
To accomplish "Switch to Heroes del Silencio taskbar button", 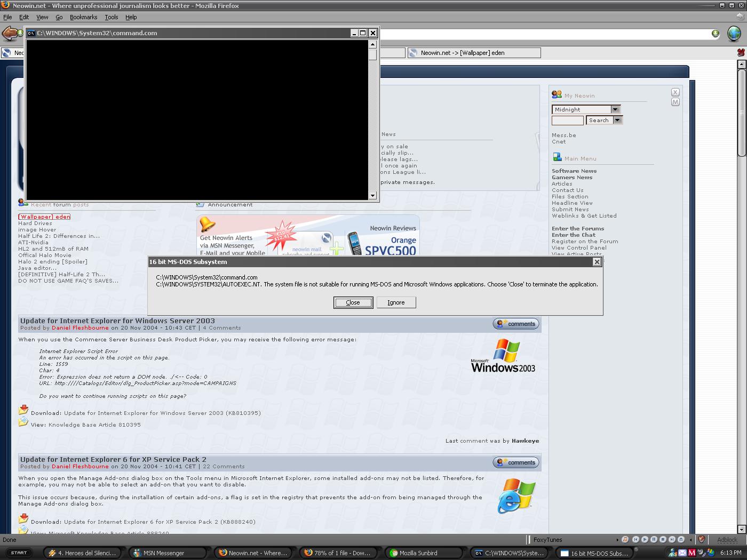I will pos(84,553).
